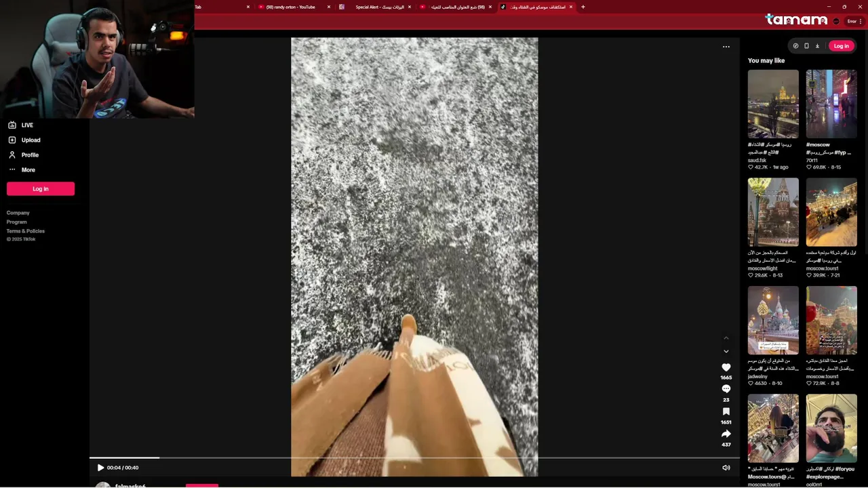
Task: Open the saud.fsk night river thumbnail
Action: point(773,104)
